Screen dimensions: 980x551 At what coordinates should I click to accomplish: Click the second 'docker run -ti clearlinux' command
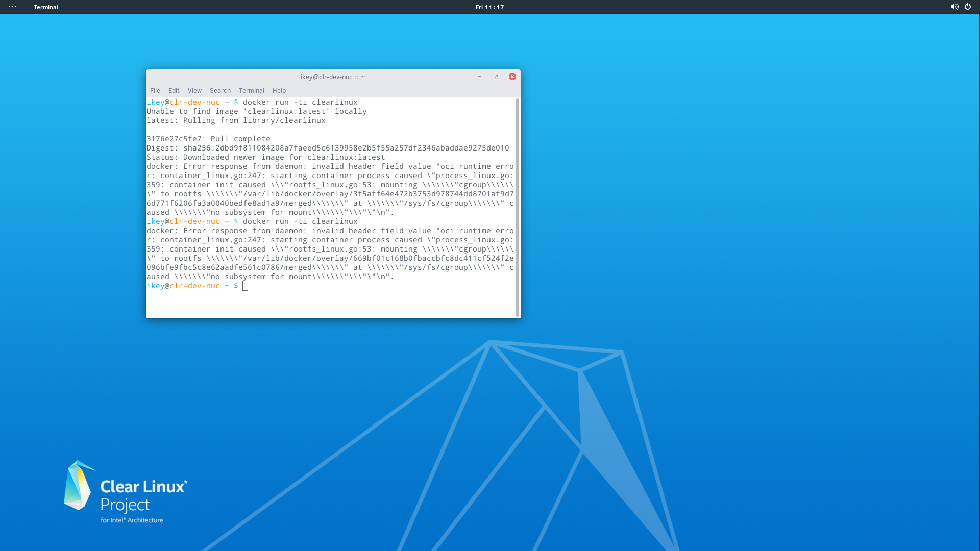pyautogui.click(x=300, y=221)
